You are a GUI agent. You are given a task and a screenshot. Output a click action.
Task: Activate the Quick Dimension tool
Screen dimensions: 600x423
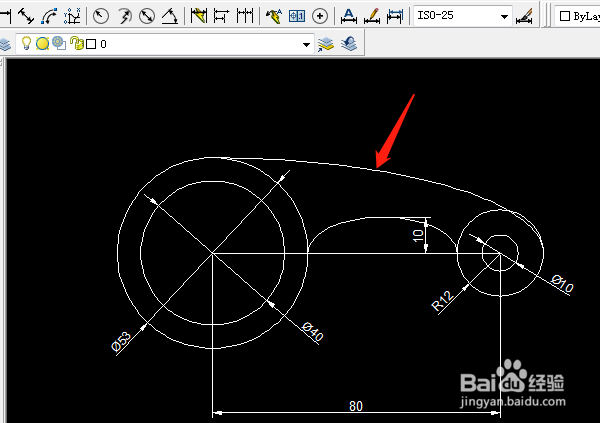(199, 16)
